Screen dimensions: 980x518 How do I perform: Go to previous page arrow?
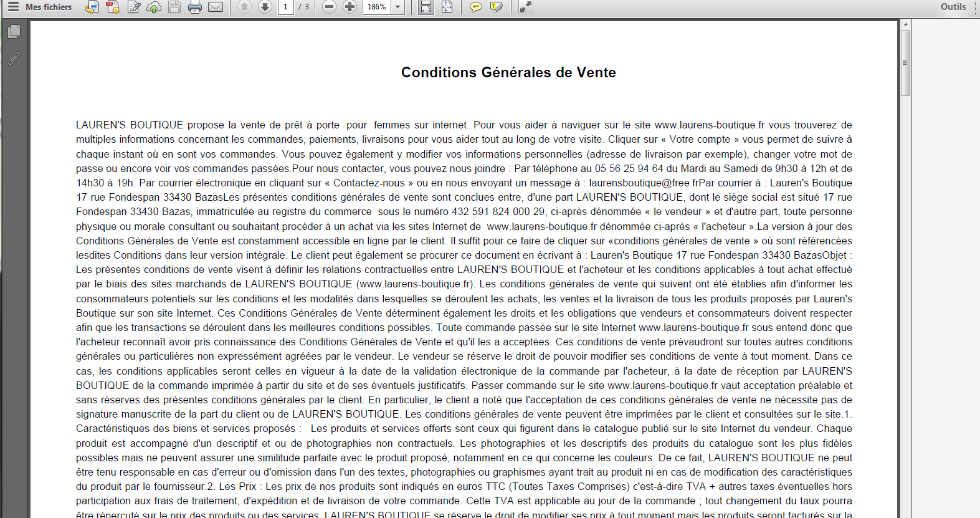(x=244, y=7)
